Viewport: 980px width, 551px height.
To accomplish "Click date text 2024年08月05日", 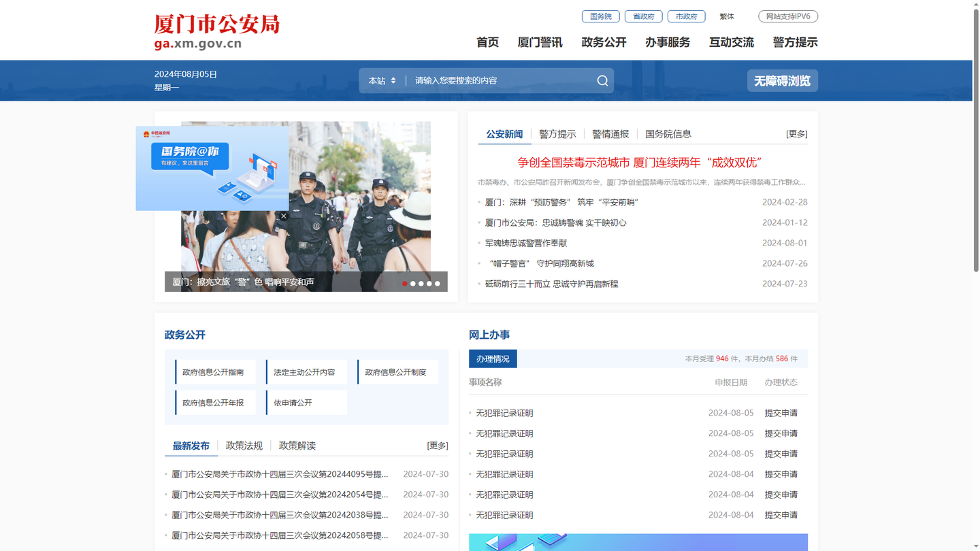I will [186, 74].
